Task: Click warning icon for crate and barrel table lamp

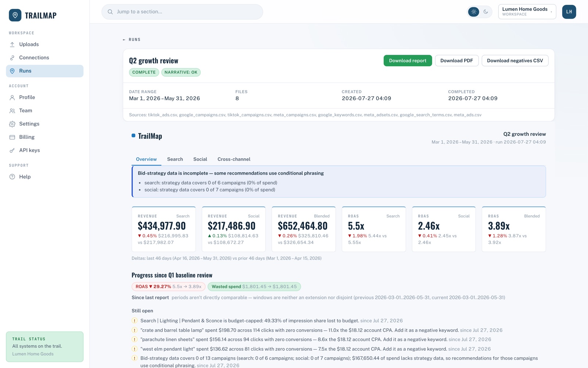Action: (135, 330)
